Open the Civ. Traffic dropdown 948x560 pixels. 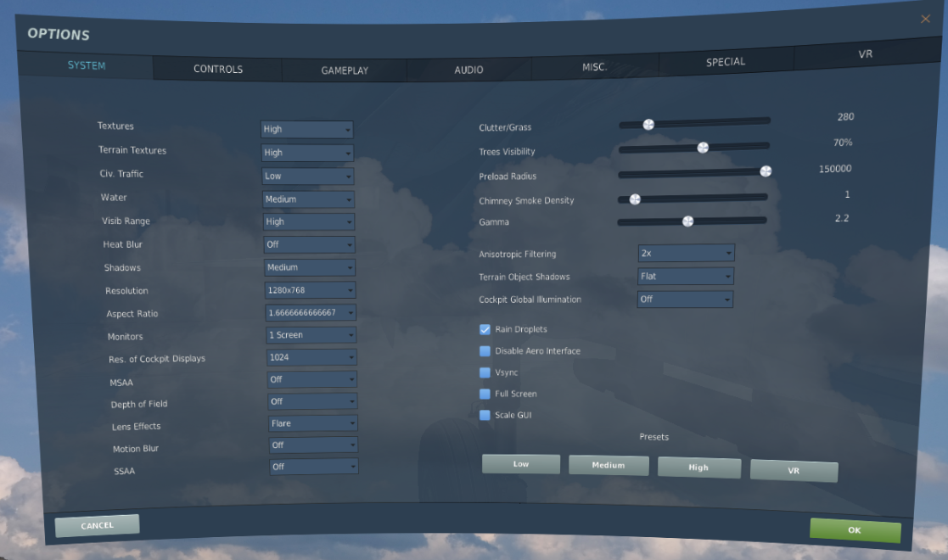(x=308, y=176)
